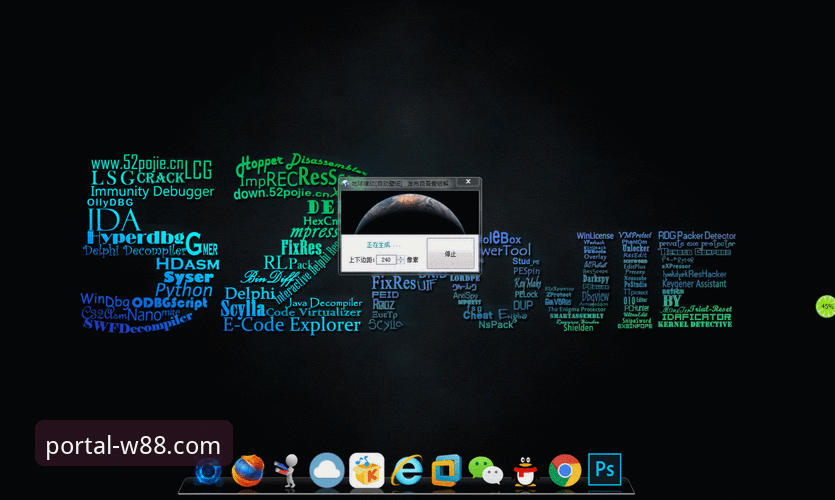
Task: Click the 停止 stop button
Action: click(451, 254)
